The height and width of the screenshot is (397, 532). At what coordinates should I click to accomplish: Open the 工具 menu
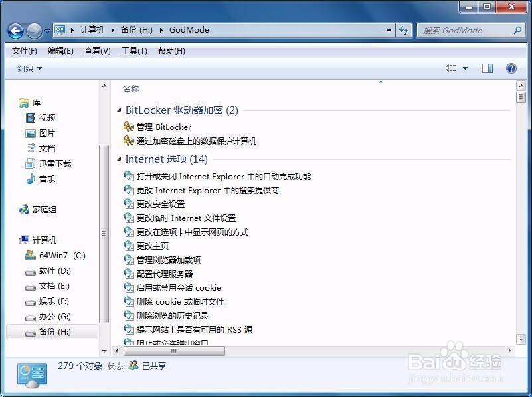point(134,50)
